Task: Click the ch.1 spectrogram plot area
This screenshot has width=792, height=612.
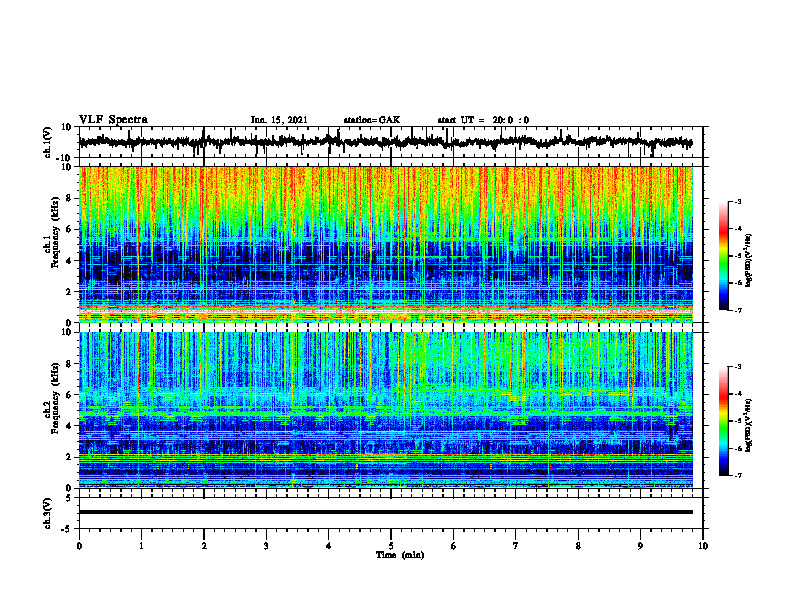Action: [385, 244]
